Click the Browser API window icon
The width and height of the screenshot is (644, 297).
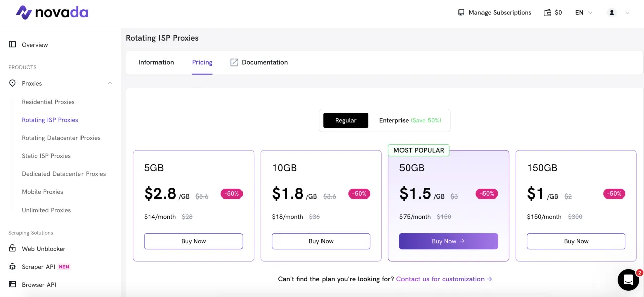[x=13, y=285]
